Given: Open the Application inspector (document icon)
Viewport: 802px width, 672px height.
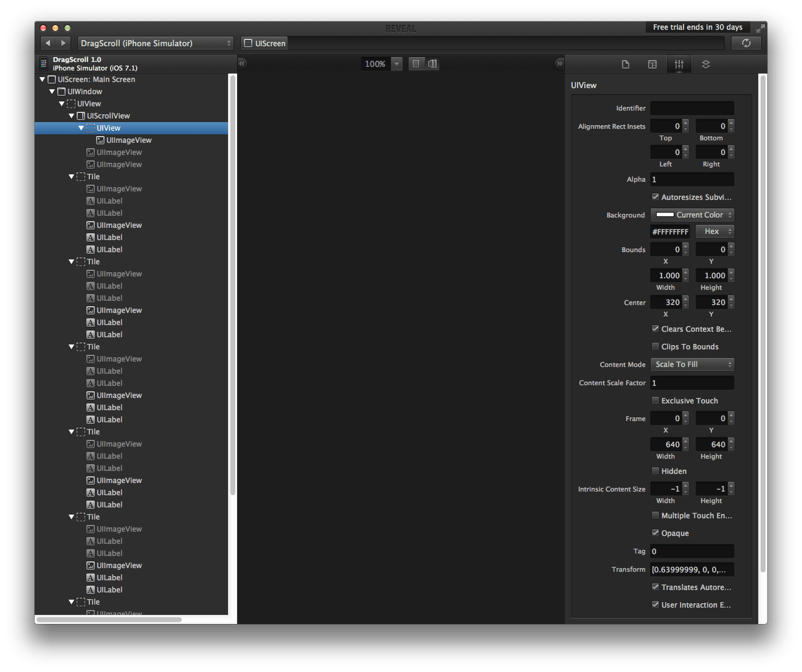Looking at the screenshot, I should [x=626, y=64].
